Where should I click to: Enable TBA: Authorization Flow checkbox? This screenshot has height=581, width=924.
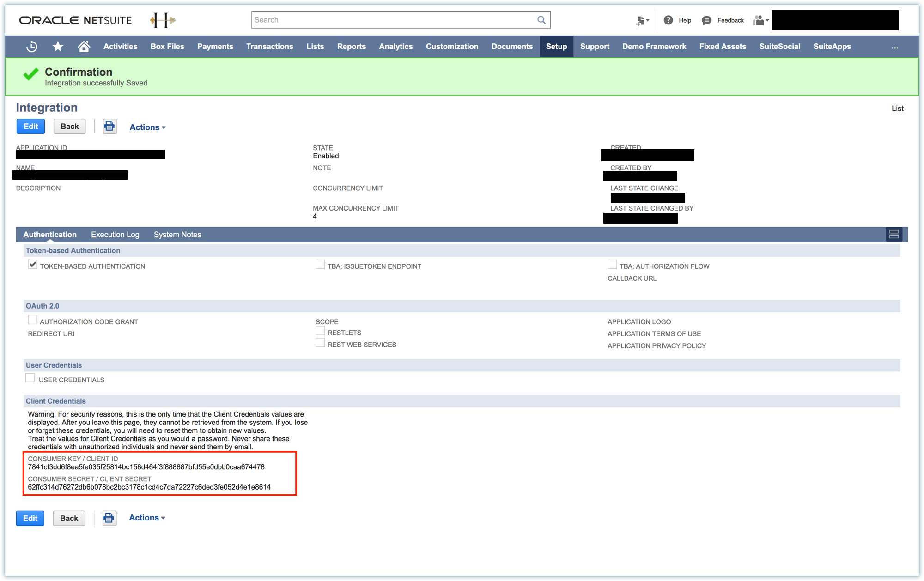click(612, 265)
